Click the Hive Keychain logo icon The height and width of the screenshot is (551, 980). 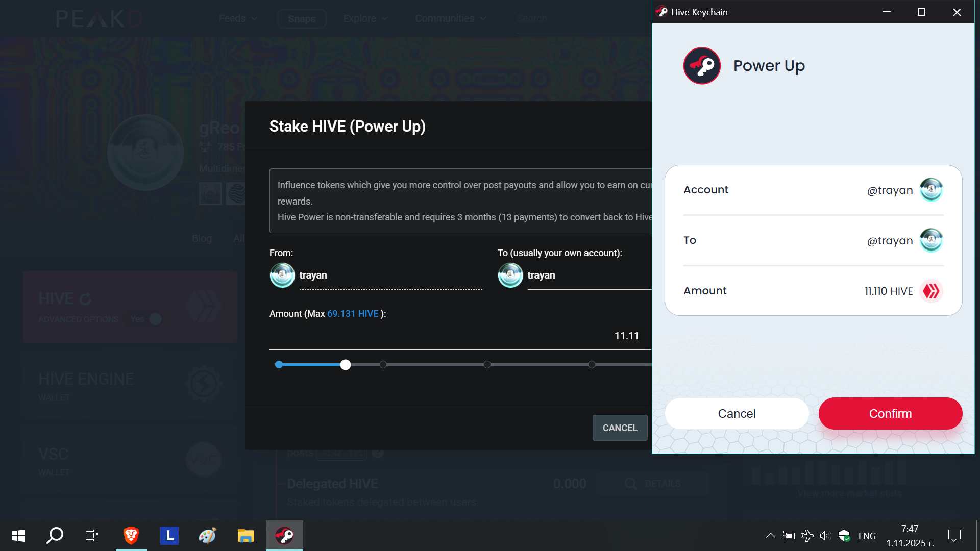[702, 66]
